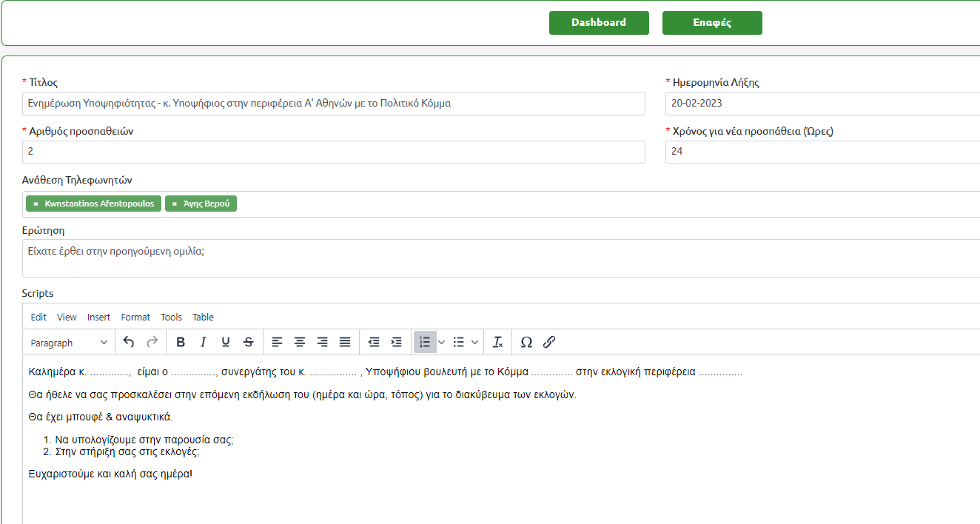Viewport: 980px width, 524px height.
Task: Apply italic formatting in the editor
Action: [x=203, y=342]
